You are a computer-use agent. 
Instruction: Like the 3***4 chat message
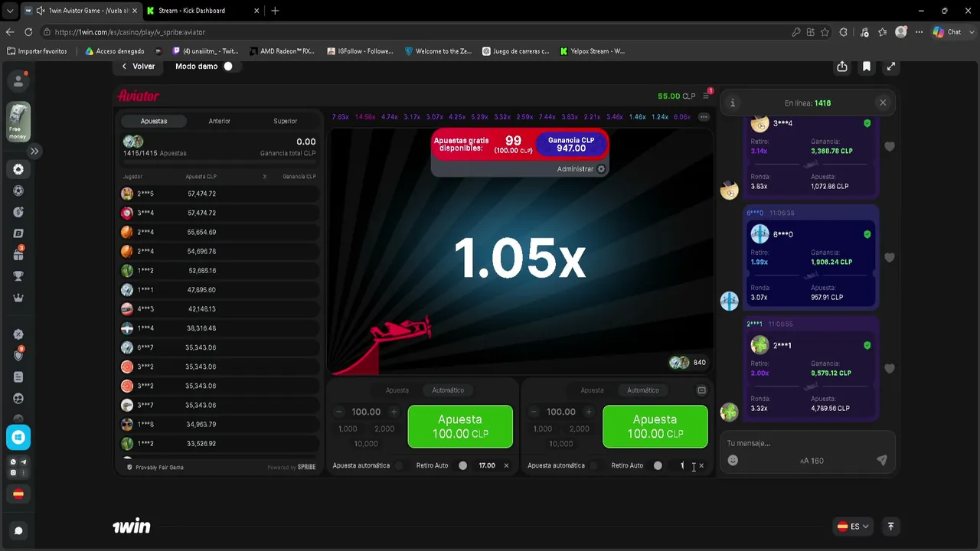(x=890, y=146)
